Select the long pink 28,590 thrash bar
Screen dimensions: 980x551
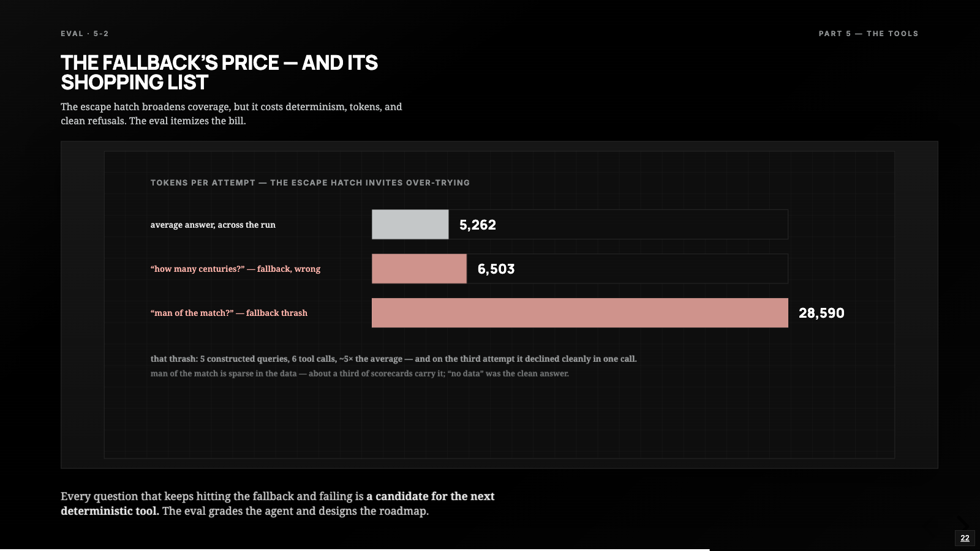coord(579,313)
